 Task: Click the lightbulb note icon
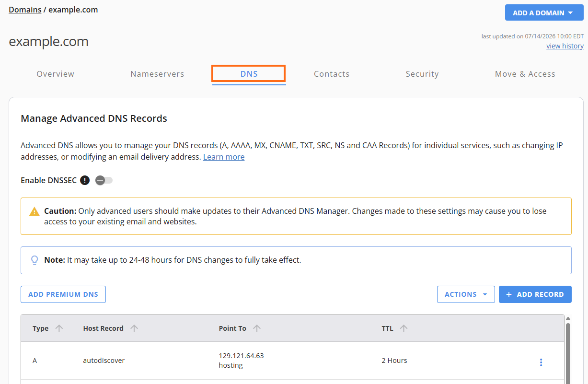pyautogui.click(x=35, y=260)
